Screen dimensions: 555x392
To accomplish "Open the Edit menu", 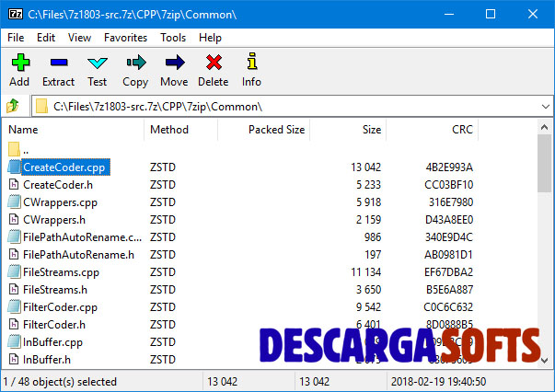I will (x=46, y=38).
